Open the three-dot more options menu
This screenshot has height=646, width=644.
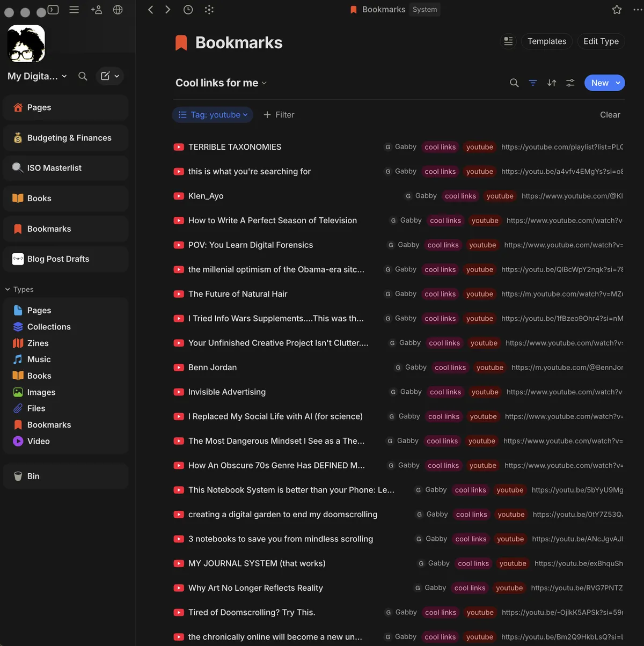pos(638,10)
